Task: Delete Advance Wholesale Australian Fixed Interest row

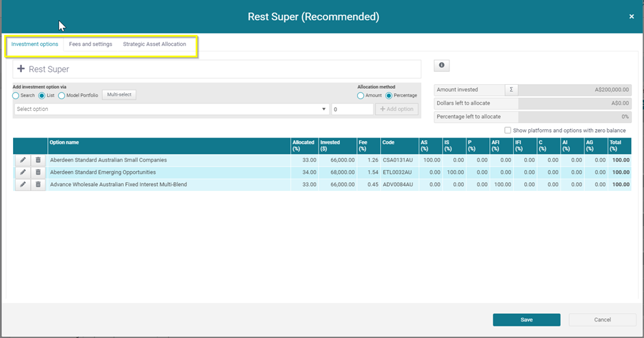Action: coord(38,185)
